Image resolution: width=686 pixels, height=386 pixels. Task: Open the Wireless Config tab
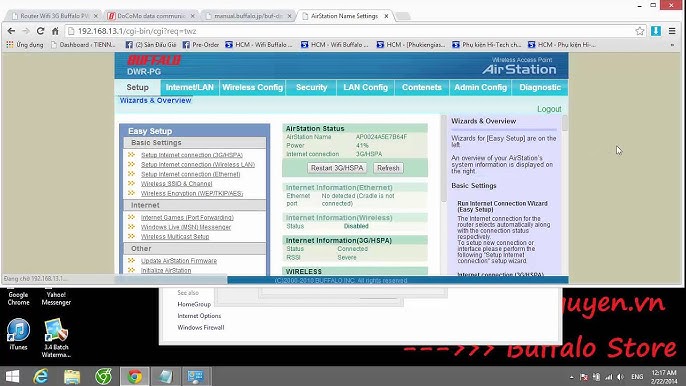tap(252, 87)
